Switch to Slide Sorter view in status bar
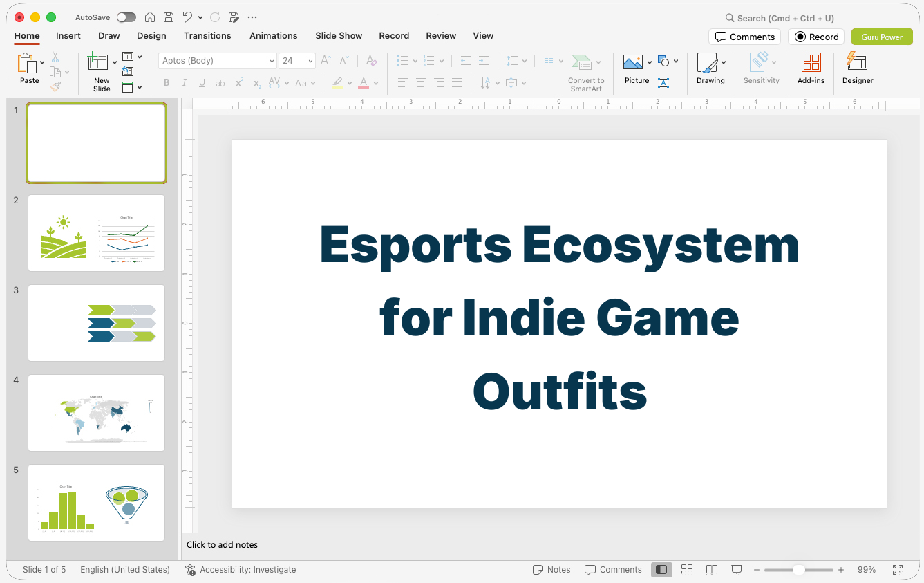The width and height of the screenshot is (924, 583). coord(687,569)
